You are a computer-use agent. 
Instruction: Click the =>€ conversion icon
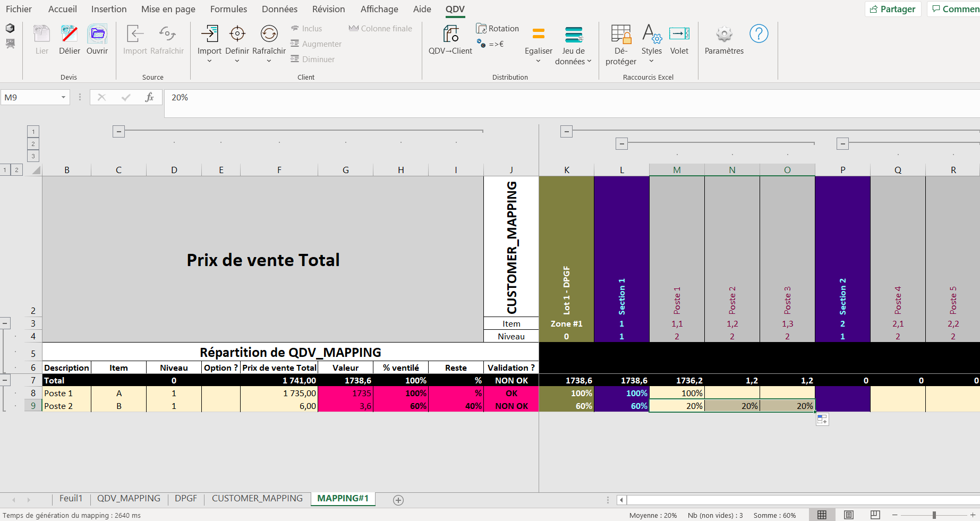click(x=490, y=44)
